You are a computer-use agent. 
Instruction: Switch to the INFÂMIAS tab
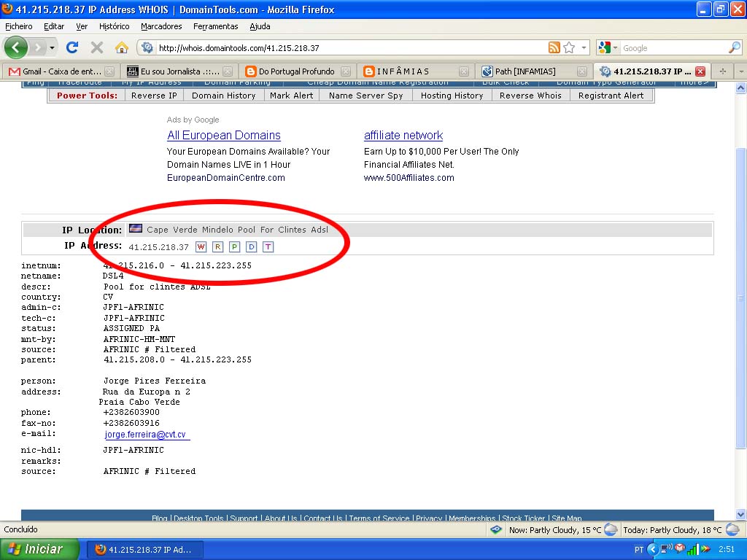pos(415,71)
